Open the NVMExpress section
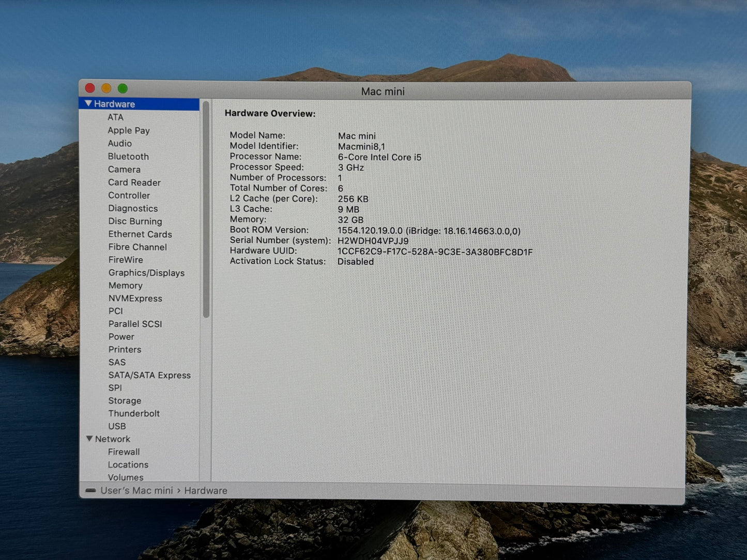 pos(135,298)
